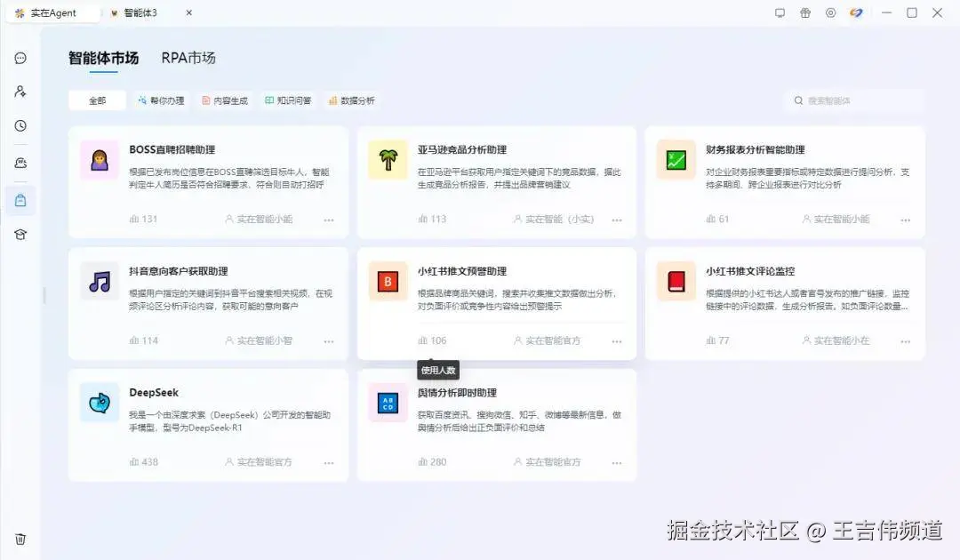Screen dimensions: 960x560
Task: Click the red B icon of 小红书推文预警助理
Action: click(388, 282)
